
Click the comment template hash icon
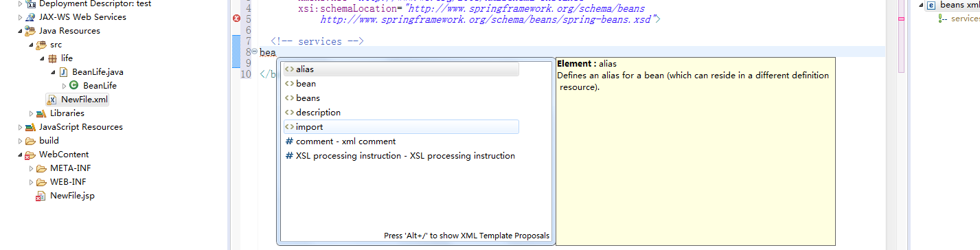[289, 141]
